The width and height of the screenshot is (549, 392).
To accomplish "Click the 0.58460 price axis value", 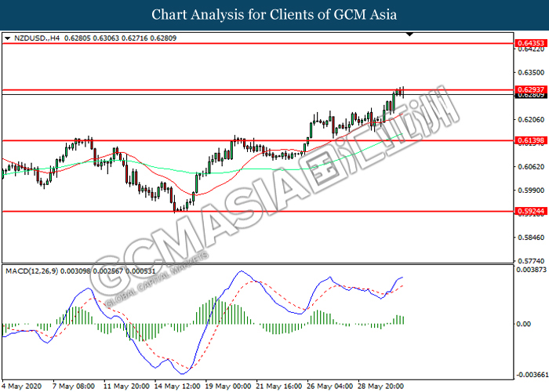I will point(531,238).
